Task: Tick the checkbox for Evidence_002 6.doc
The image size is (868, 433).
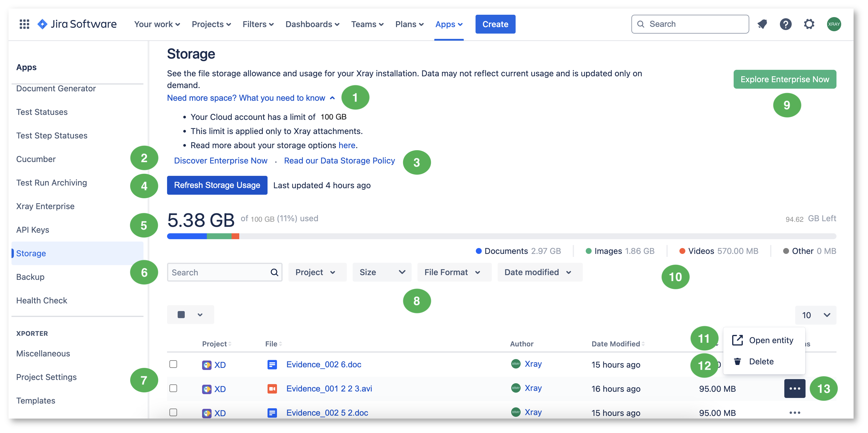Action: point(173,364)
